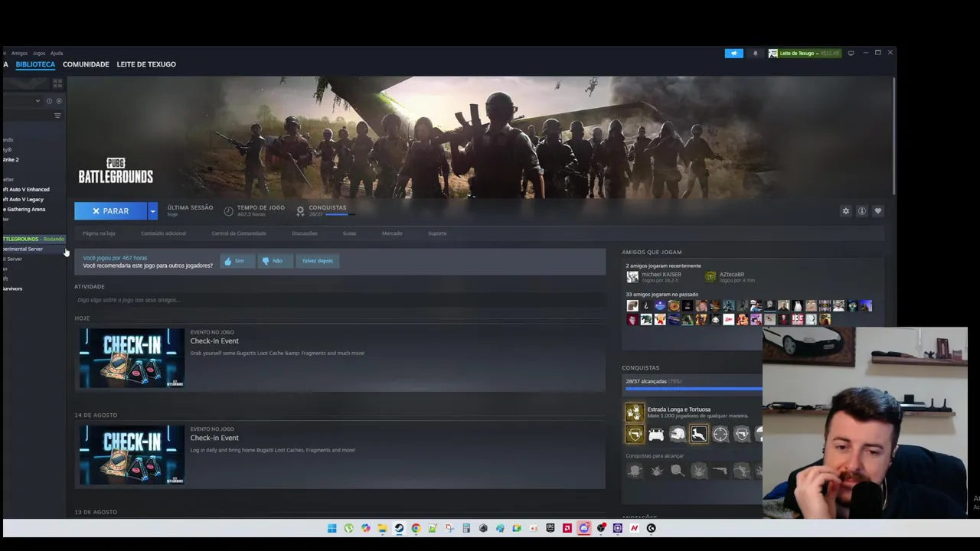Screen dimensions: 980x551
Task: Choose Talvez depois button
Action: (x=317, y=261)
